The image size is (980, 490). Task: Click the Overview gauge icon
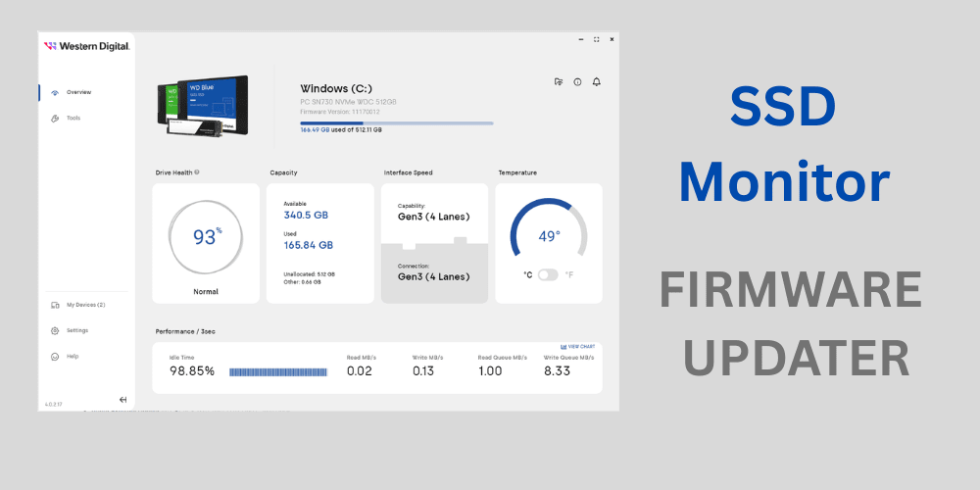point(55,92)
